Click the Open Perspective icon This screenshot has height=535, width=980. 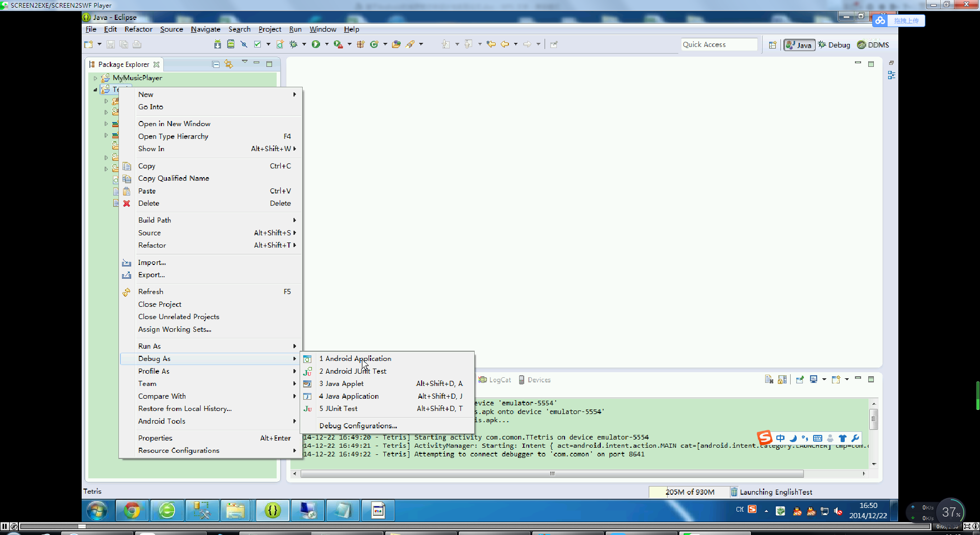point(773,45)
